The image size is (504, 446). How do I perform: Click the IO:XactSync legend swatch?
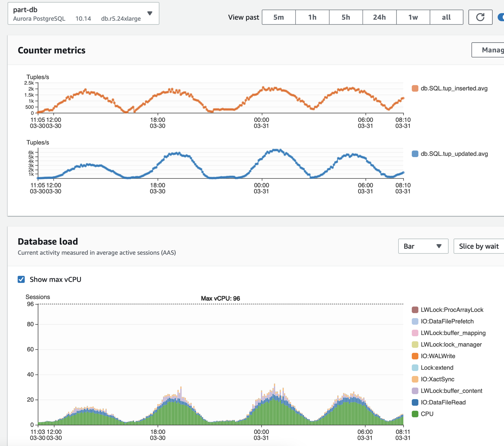415,379
